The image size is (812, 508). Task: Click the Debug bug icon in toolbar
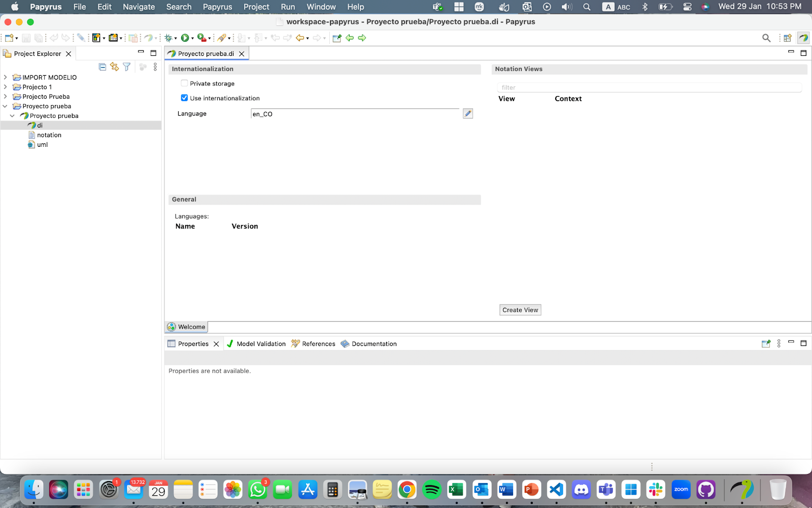[x=168, y=38]
